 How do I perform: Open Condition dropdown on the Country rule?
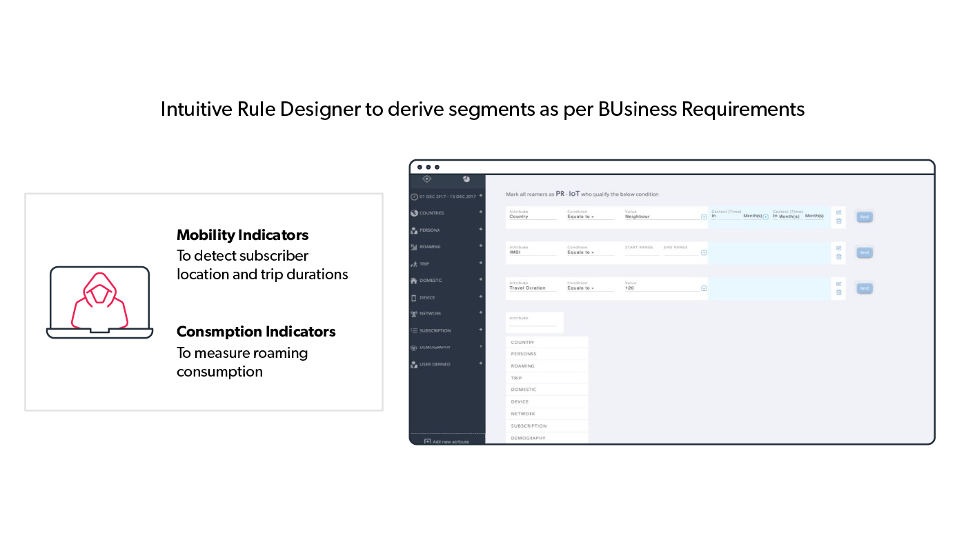[x=590, y=217]
